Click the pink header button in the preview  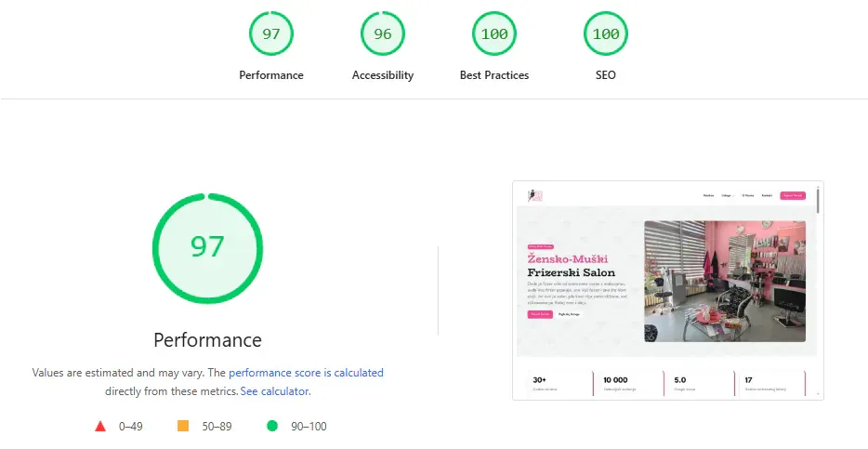(x=792, y=196)
